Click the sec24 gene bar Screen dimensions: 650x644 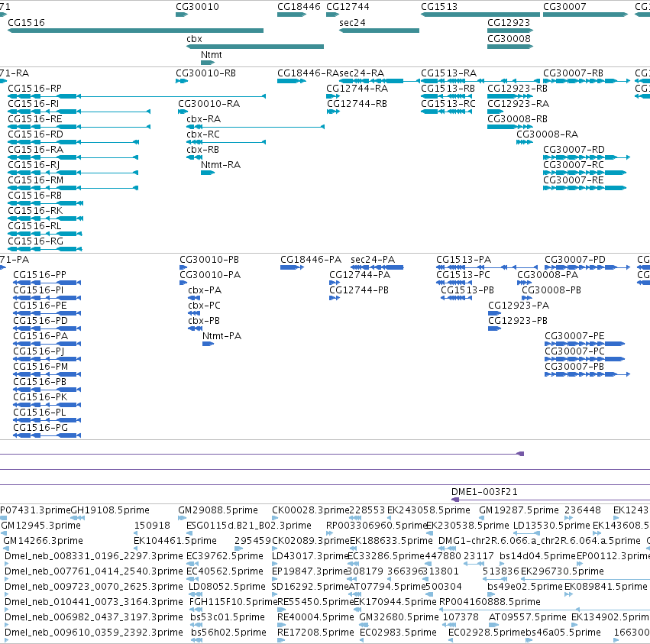(x=379, y=31)
